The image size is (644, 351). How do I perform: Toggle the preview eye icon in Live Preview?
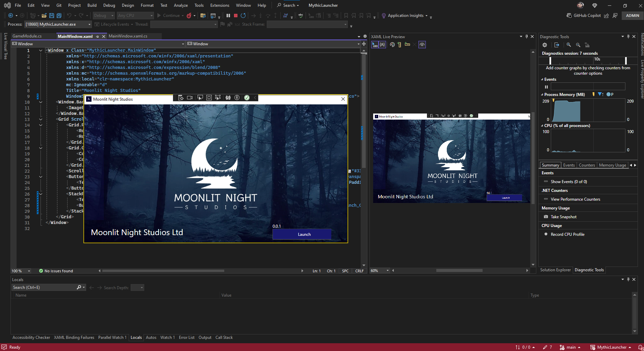coord(422,45)
